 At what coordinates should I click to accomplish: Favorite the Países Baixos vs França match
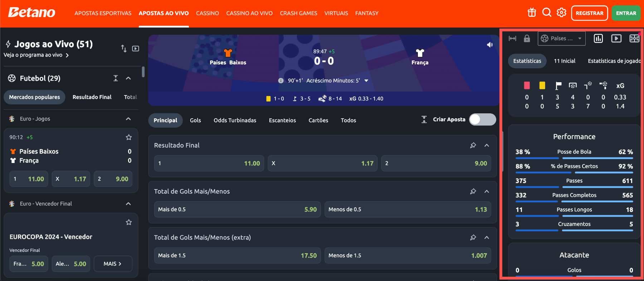[129, 137]
